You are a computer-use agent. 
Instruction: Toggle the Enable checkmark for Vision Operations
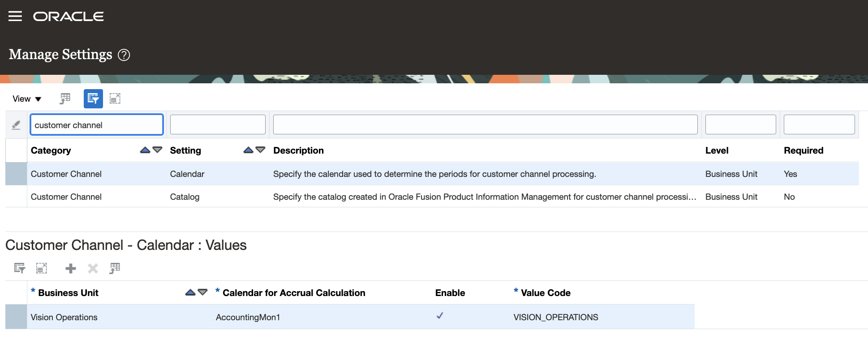point(440,316)
